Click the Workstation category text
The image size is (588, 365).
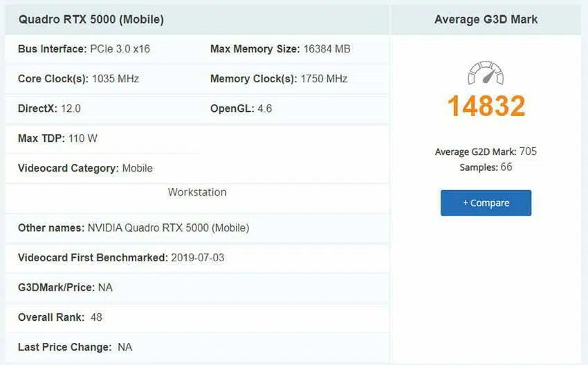(x=197, y=192)
